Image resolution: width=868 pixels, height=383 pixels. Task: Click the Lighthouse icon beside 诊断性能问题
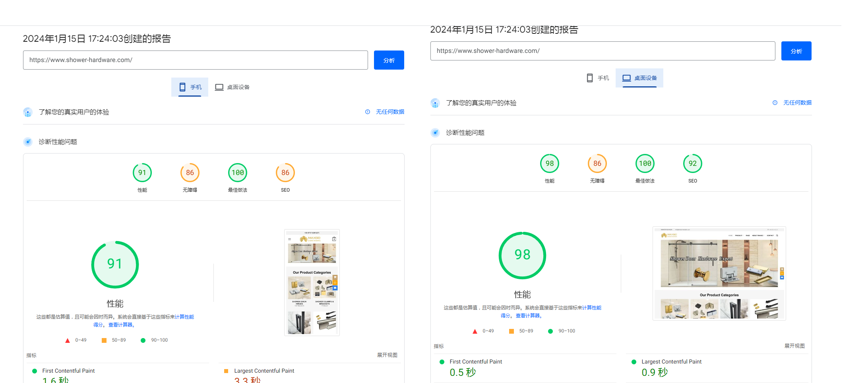pyautogui.click(x=28, y=142)
